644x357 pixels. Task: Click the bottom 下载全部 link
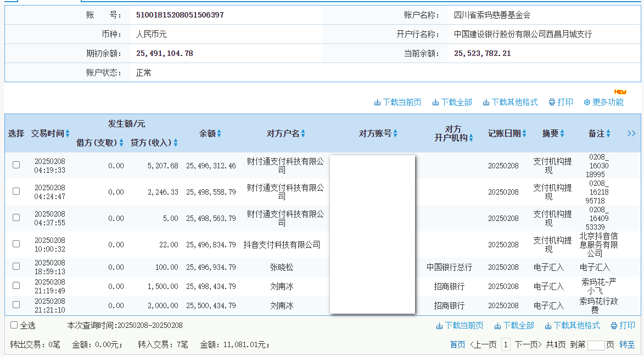click(514, 325)
